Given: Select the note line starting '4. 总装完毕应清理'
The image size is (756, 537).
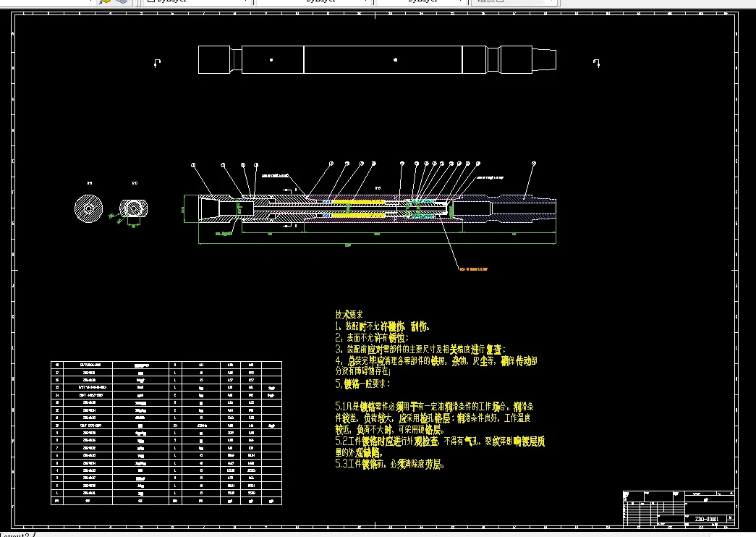Looking at the screenshot, I should pos(436,365).
